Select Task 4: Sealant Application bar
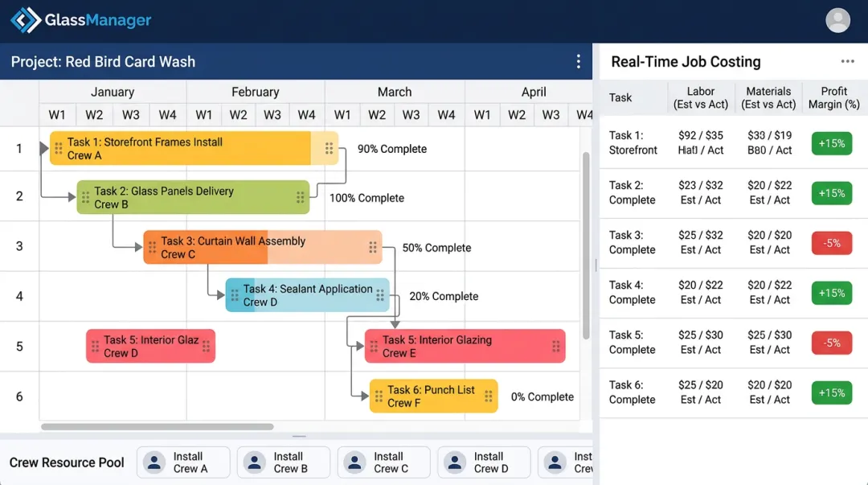 pyautogui.click(x=307, y=295)
